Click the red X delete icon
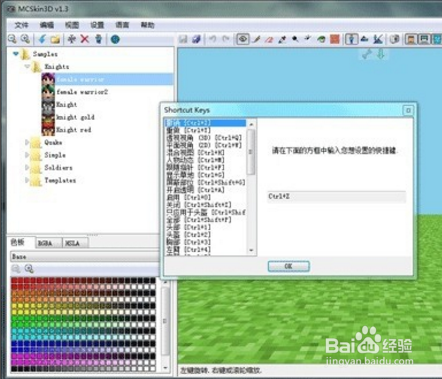Viewport: 442px width, 379px height. [85, 39]
